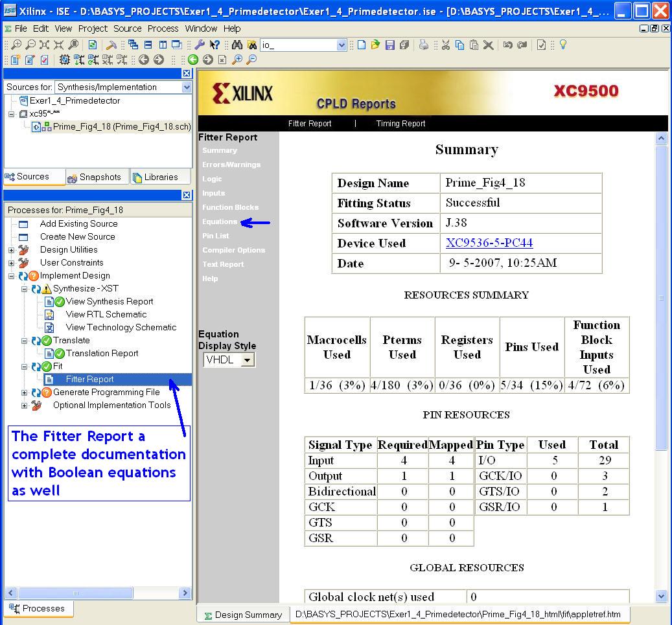Click the delete X icon in toolbar
This screenshot has height=625, width=672.
click(488, 45)
